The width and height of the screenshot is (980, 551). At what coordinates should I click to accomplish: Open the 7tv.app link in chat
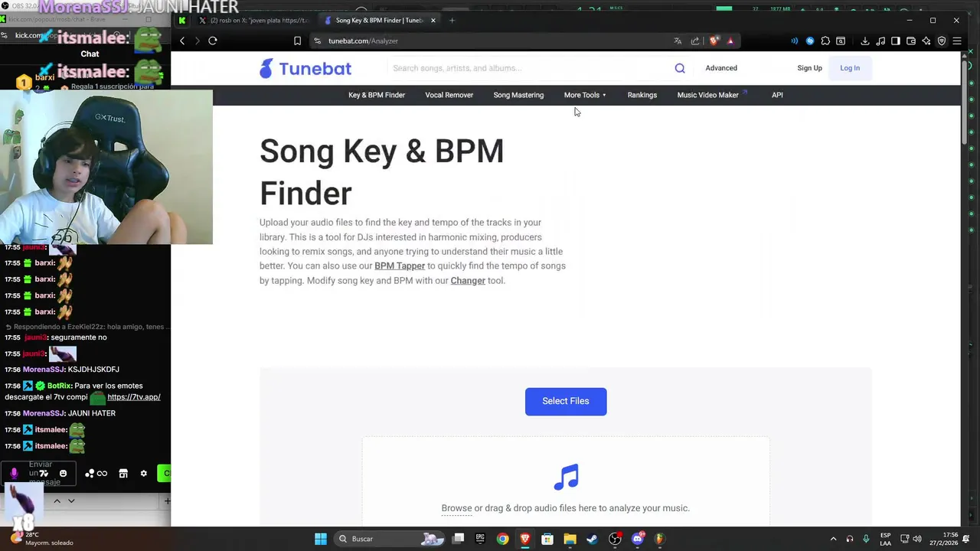pyautogui.click(x=134, y=397)
